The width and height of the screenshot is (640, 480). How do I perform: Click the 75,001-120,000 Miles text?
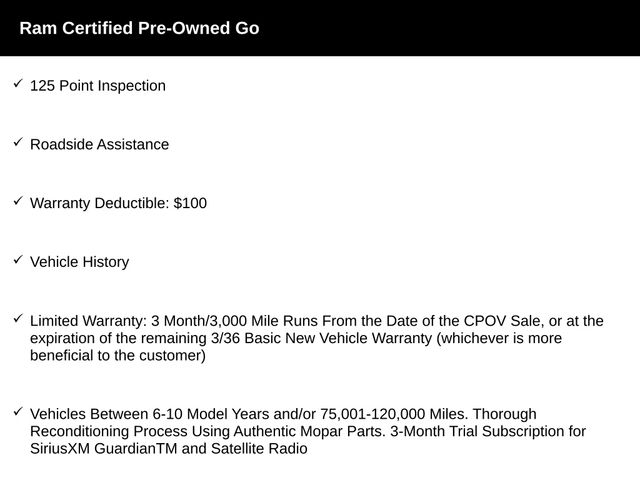point(393,414)
